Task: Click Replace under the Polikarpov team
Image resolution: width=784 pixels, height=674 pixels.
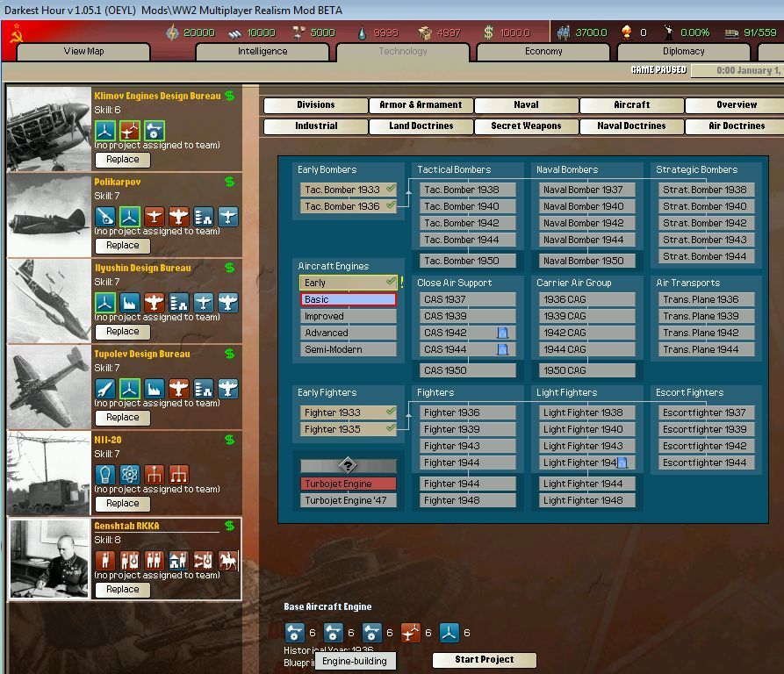Action: coord(122,246)
